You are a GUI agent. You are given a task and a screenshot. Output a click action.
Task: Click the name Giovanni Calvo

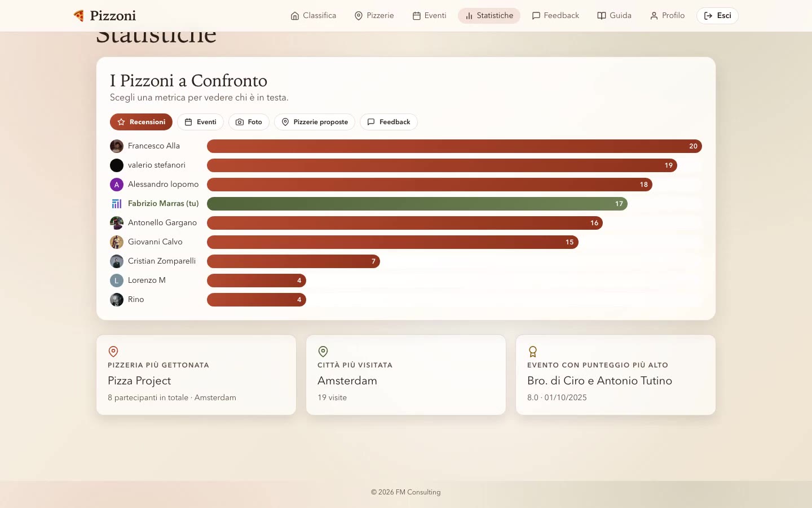point(155,242)
